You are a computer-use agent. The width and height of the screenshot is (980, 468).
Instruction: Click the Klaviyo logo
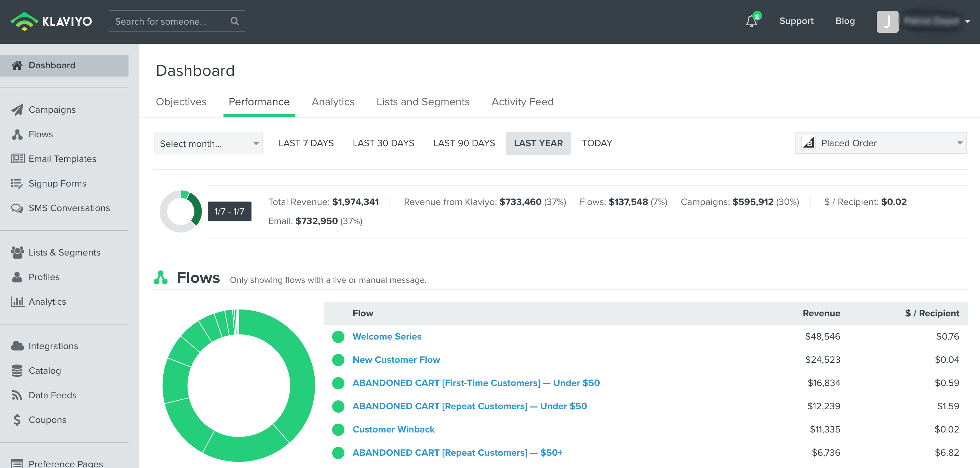tap(51, 21)
